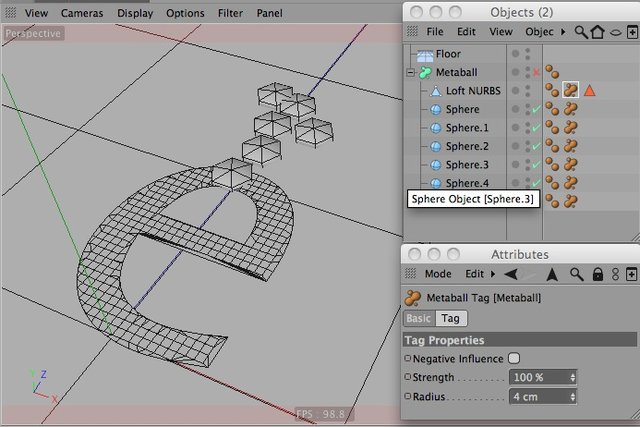Viewport: 640px width, 427px height.
Task: Click the eye-shaped icon in Objects toolbar
Action: point(616,32)
